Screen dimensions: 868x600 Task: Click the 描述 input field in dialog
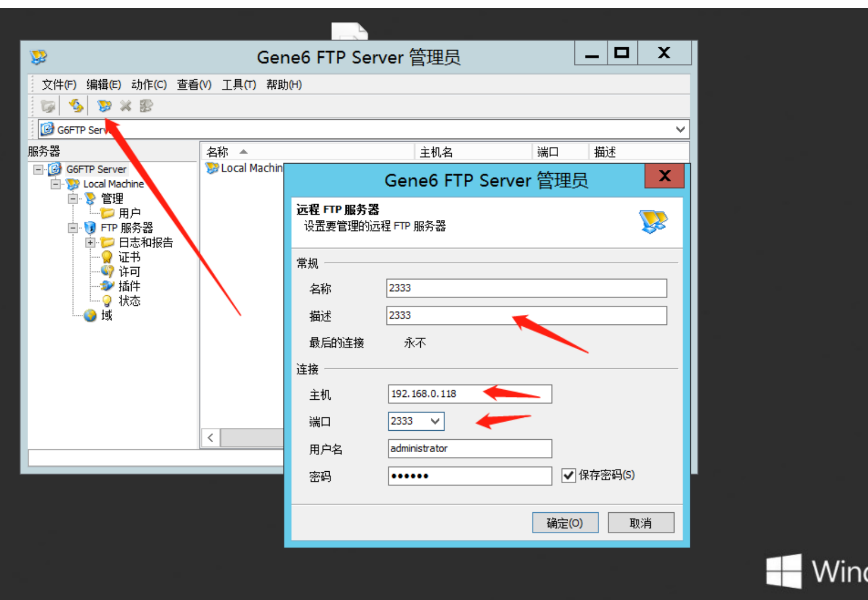click(527, 315)
